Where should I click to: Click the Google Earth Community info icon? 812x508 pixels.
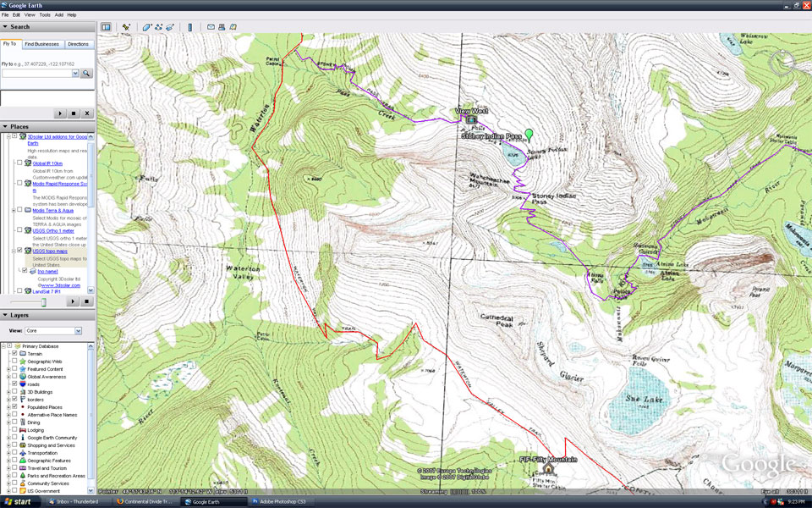tap(22, 438)
